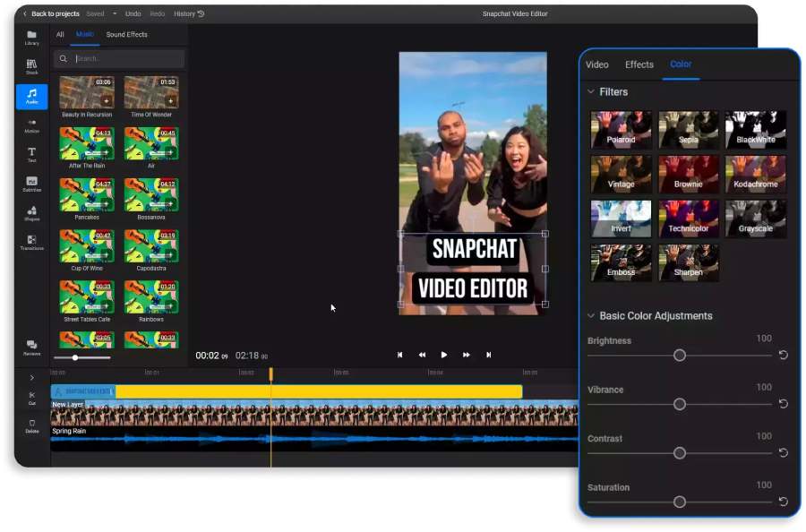Select the After The Rain music track
The height and width of the screenshot is (532, 806).
pyautogui.click(x=87, y=143)
